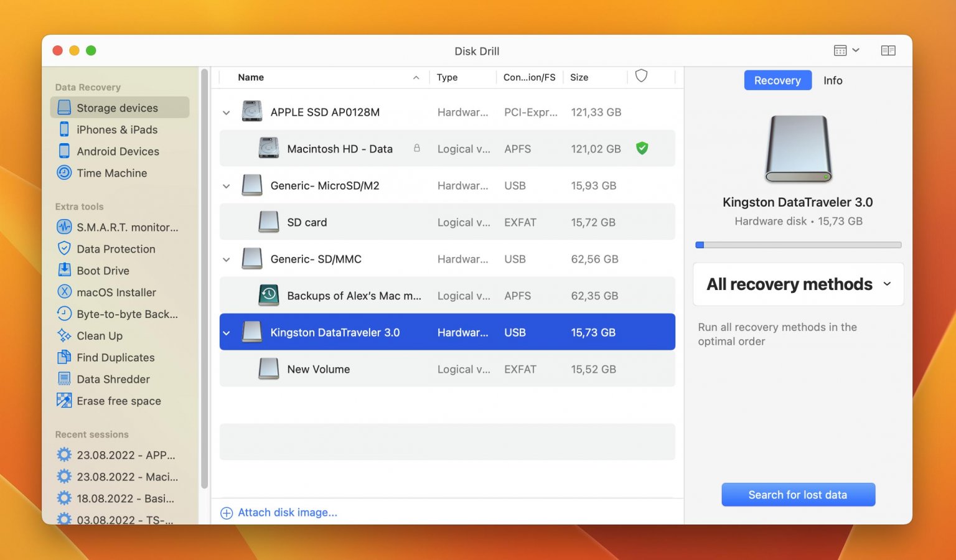This screenshot has width=956, height=560.
Task: Select the Recovery tab
Action: 777,80
